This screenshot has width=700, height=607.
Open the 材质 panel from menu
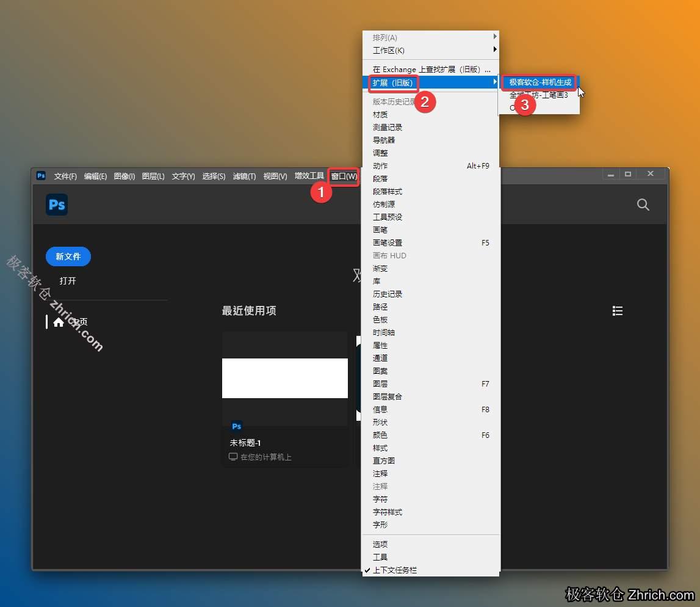point(431,115)
